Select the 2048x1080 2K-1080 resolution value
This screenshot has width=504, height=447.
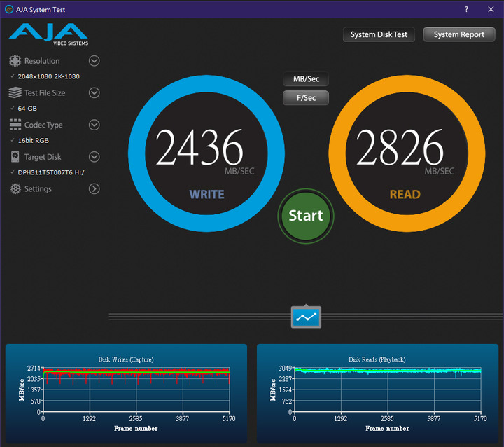(48, 76)
